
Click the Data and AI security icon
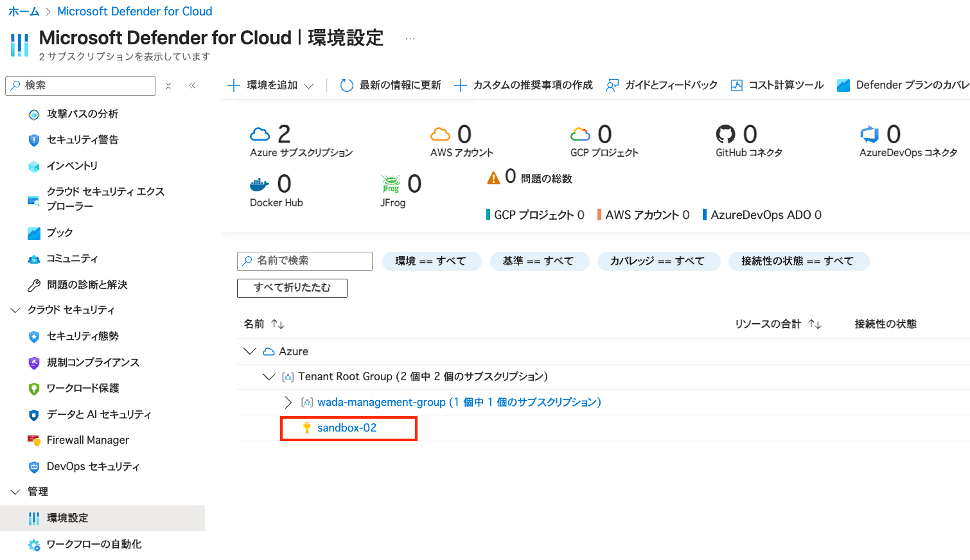coord(34,415)
